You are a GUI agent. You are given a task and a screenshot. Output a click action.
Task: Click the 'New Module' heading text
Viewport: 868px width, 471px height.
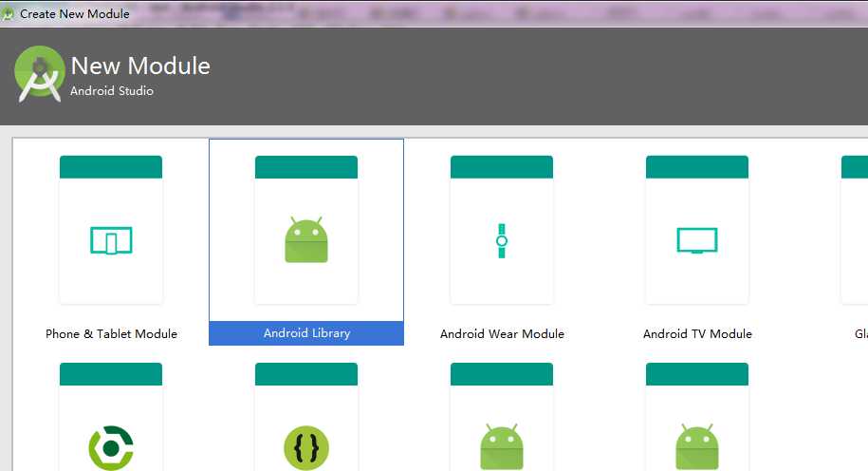(x=140, y=66)
